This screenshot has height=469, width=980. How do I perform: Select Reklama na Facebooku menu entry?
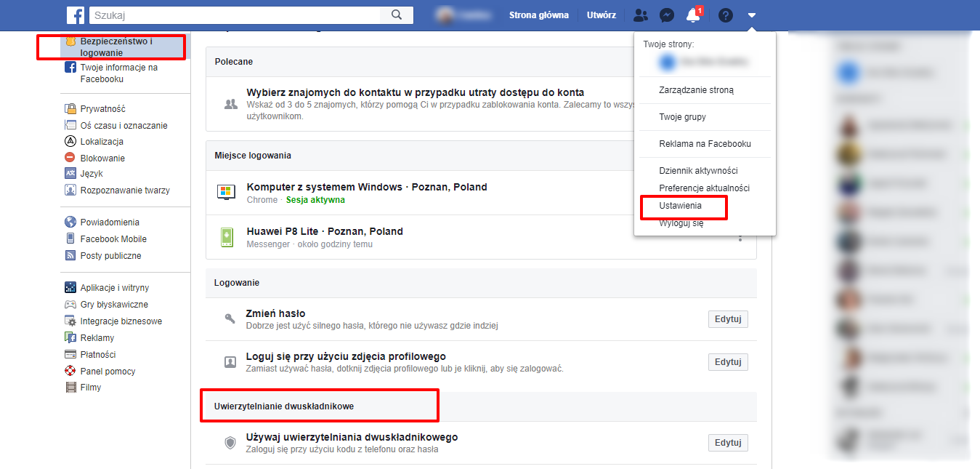pos(705,144)
